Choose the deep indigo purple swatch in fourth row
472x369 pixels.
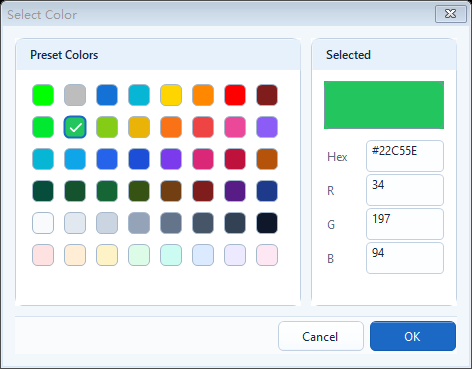[x=235, y=191]
